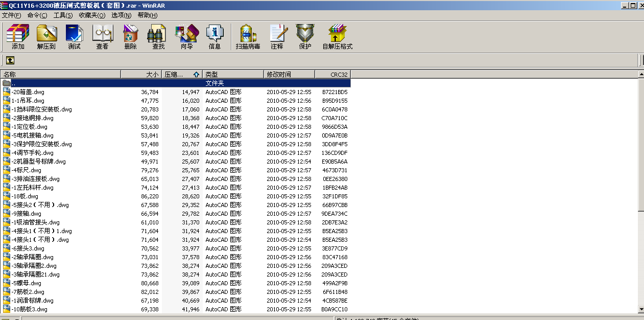Screen dimensions: 644x320
Task: Sort files by 修改时间 column header
Action: tap(279, 74)
